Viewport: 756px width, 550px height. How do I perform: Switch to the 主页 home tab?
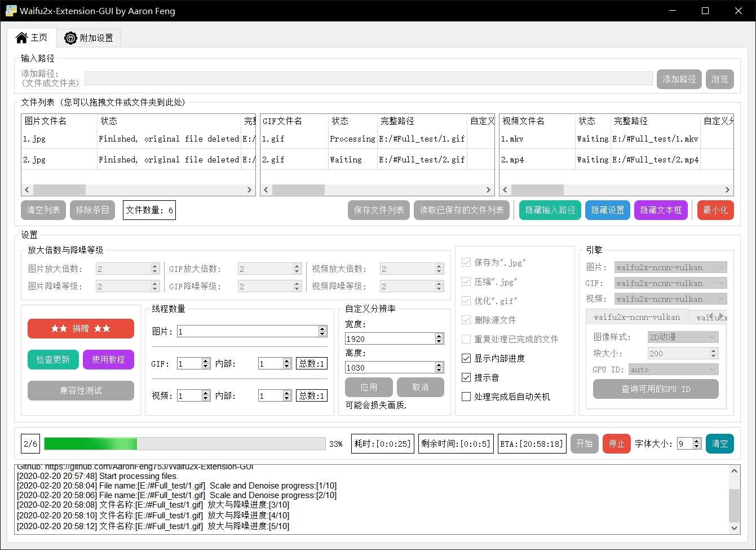pos(32,38)
